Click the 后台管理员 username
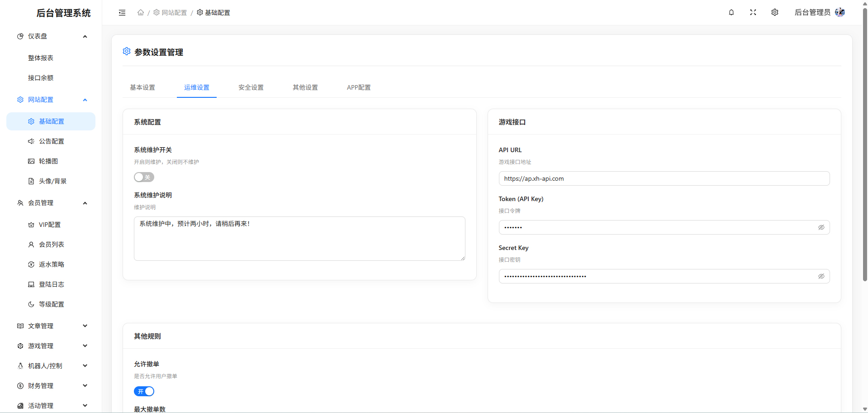Screen dimensions: 868x413 click(x=812, y=13)
